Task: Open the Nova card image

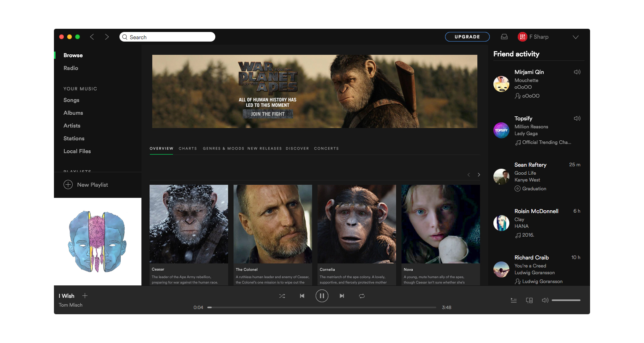Action: pyautogui.click(x=441, y=224)
